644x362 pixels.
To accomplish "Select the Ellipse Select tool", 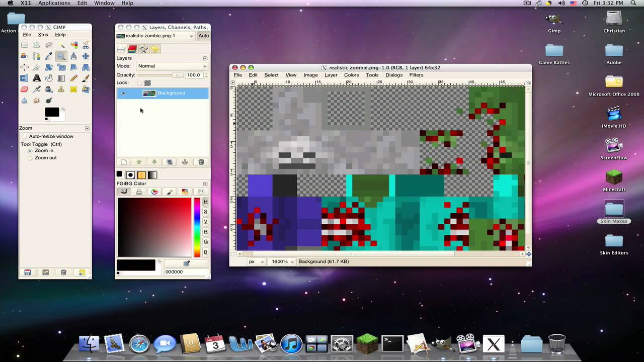I will (x=37, y=45).
